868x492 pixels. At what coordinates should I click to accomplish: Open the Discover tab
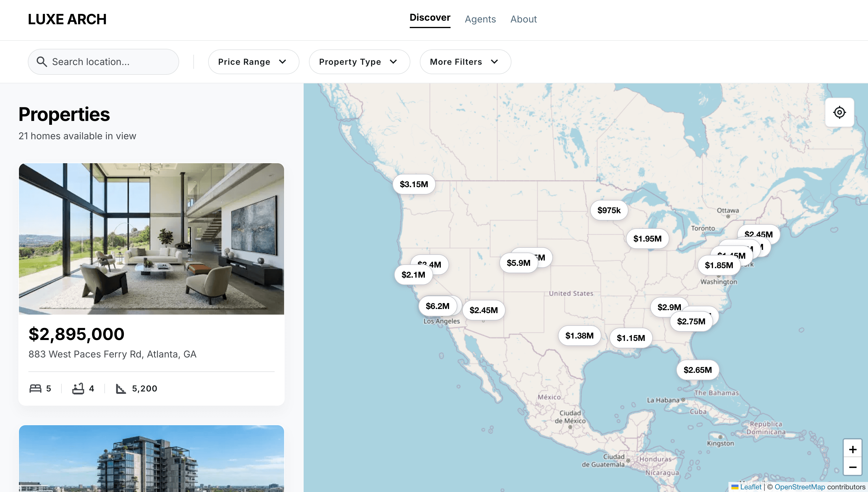(430, 17)
